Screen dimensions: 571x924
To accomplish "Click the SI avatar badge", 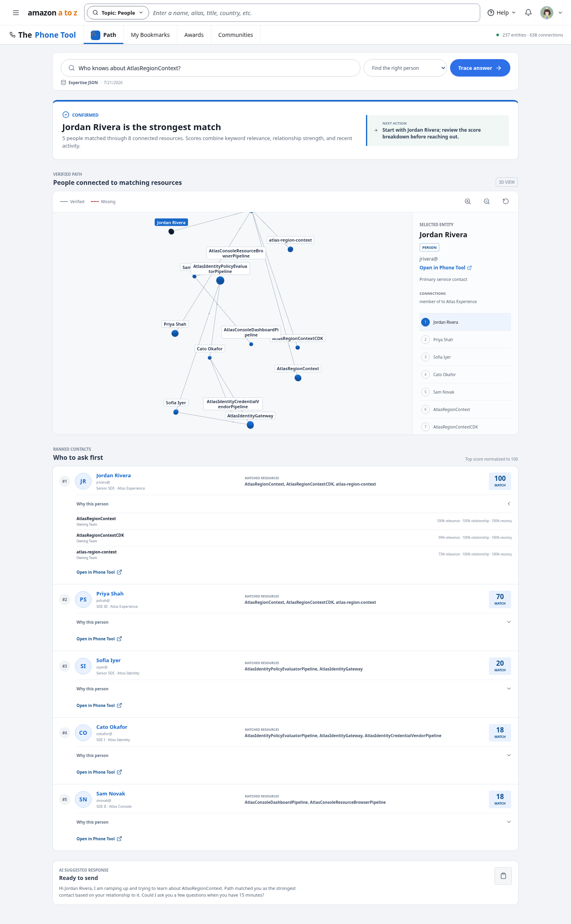I will click(83, 666).
